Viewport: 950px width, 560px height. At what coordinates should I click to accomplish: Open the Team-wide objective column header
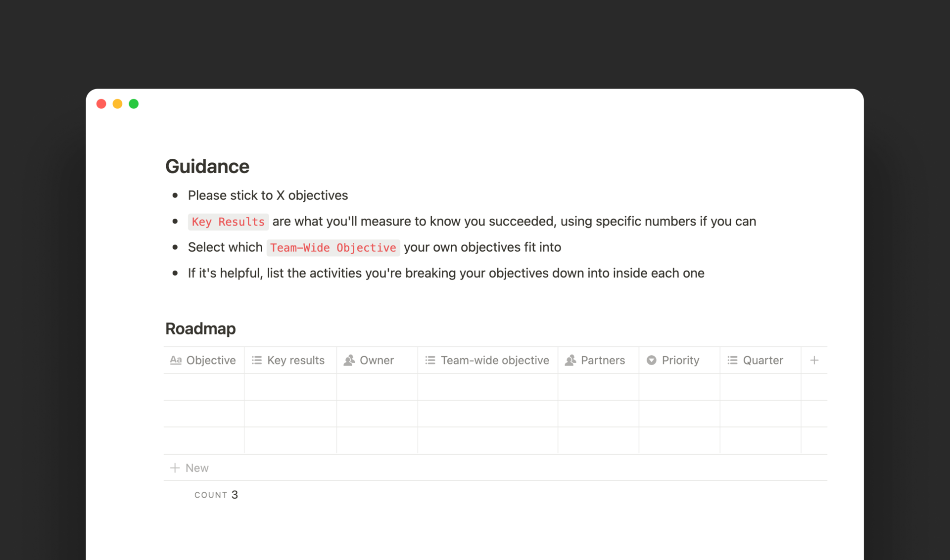click(x=488, y=360)
